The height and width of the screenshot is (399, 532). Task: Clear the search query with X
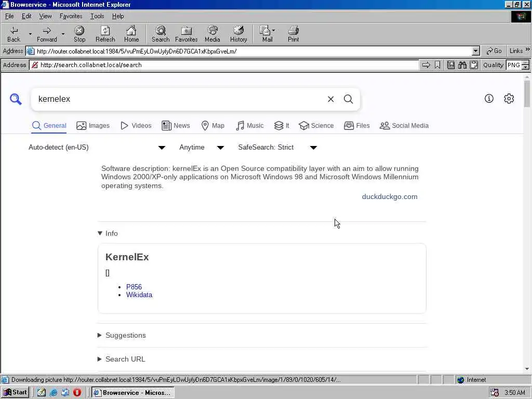(331, 99)
